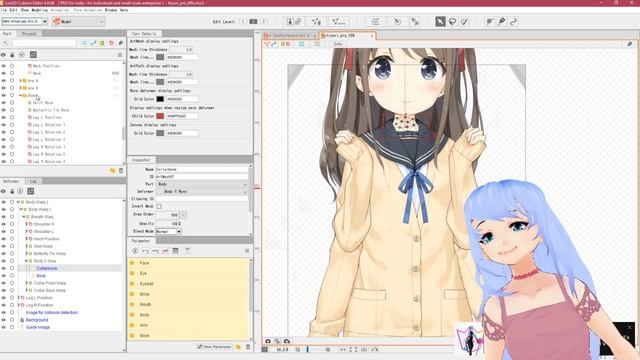The width and height of the screenshot is (640, 360).
Task: Toggle visibility eye for Neck Position row
Action: pyautogui.click(x=4, y=66)
